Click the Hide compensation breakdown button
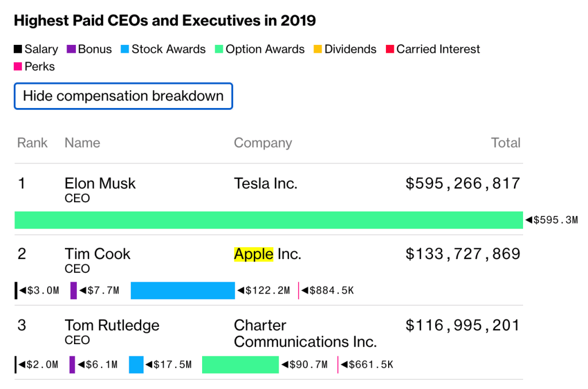 click(x=123, y=97)
